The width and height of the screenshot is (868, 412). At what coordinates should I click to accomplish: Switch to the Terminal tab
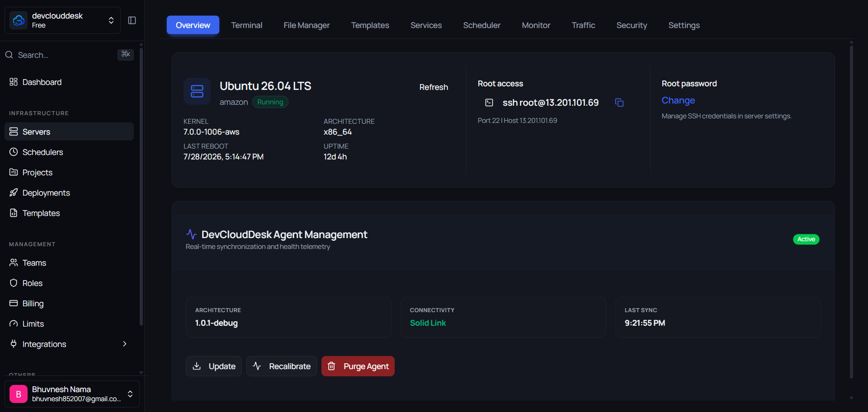coord(247,25)
